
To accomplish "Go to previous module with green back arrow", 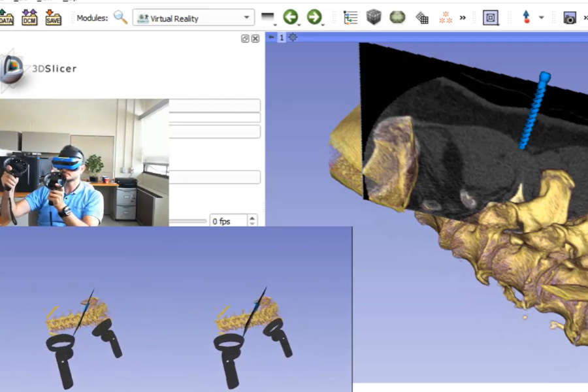I will pyautogui.click(x=290, y=17).
